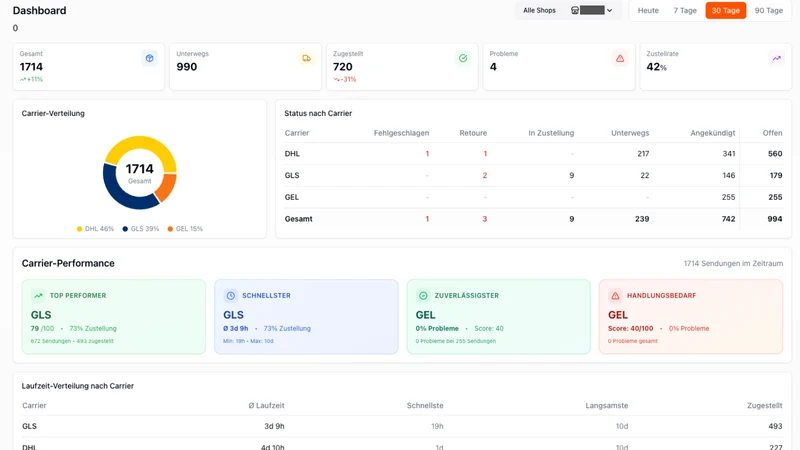Click DHL Angekündigt value 341
The height and width of the screenshot is (450, 800).
[x=729, y=154]
